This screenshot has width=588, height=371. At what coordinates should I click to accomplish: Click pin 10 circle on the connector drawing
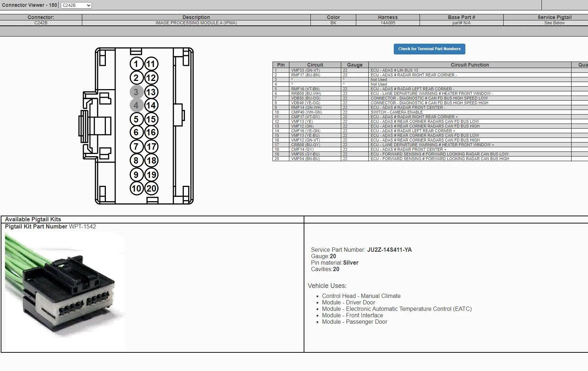click(x=136, y=188)
